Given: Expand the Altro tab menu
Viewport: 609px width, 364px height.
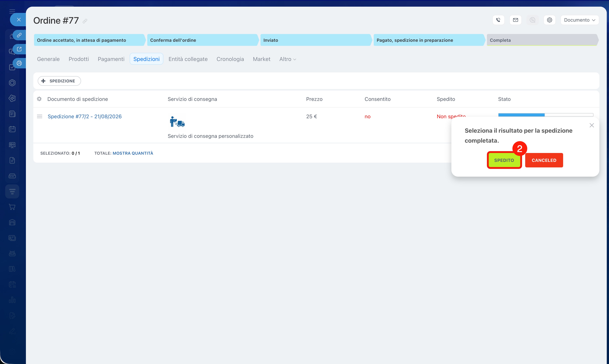Looking at the screenshot, I should click(x=287, y=59).
